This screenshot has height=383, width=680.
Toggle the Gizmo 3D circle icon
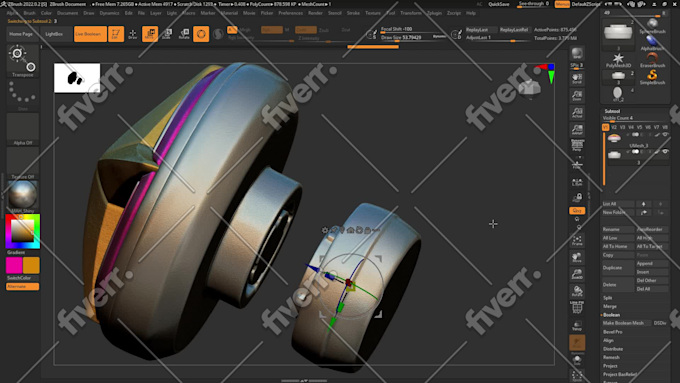click(201, 34)
